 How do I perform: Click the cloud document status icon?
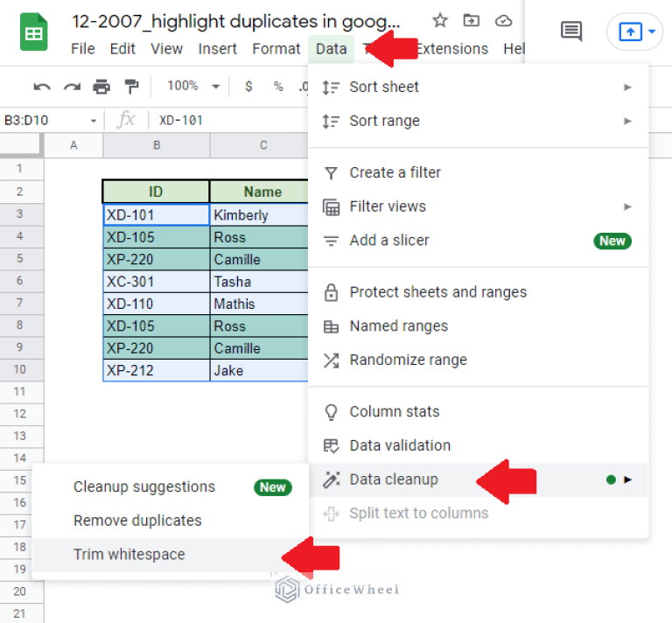click(x=503, y=20)
